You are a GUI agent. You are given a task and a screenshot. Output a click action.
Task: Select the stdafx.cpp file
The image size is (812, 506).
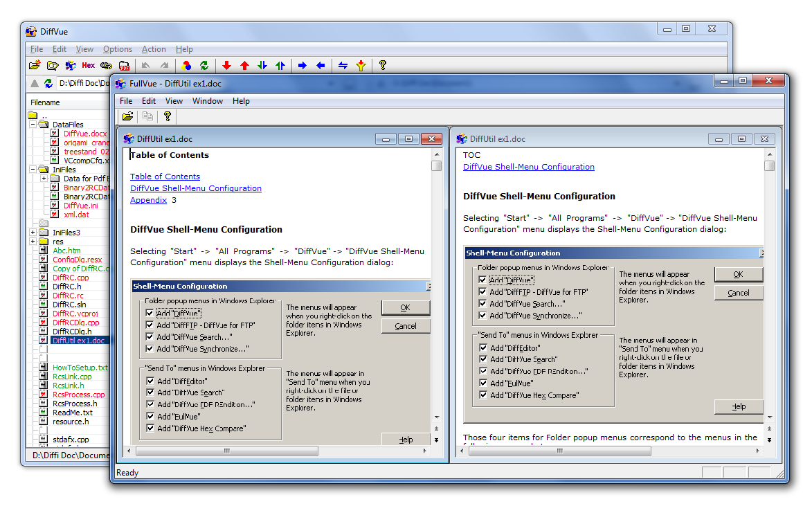71,439
